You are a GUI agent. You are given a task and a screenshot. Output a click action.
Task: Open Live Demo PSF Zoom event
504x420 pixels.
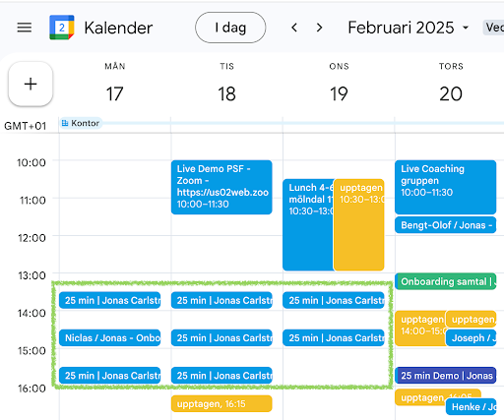coord(221,187)
